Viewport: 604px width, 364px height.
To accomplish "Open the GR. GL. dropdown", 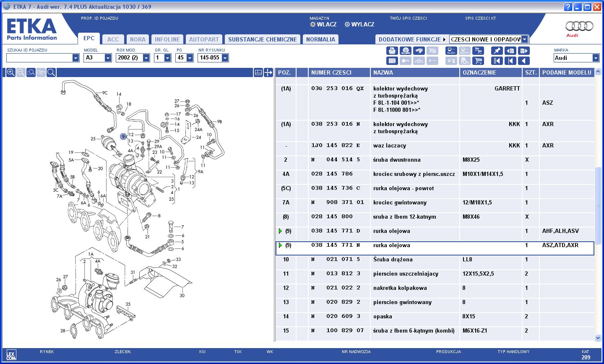I will click(x=167, y=58).
